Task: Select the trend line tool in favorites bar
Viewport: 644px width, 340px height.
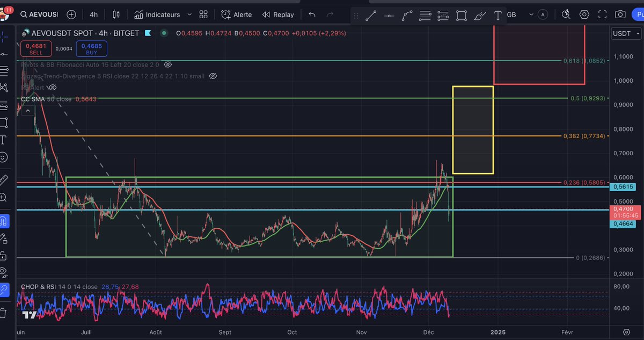Action: (371, 16)
